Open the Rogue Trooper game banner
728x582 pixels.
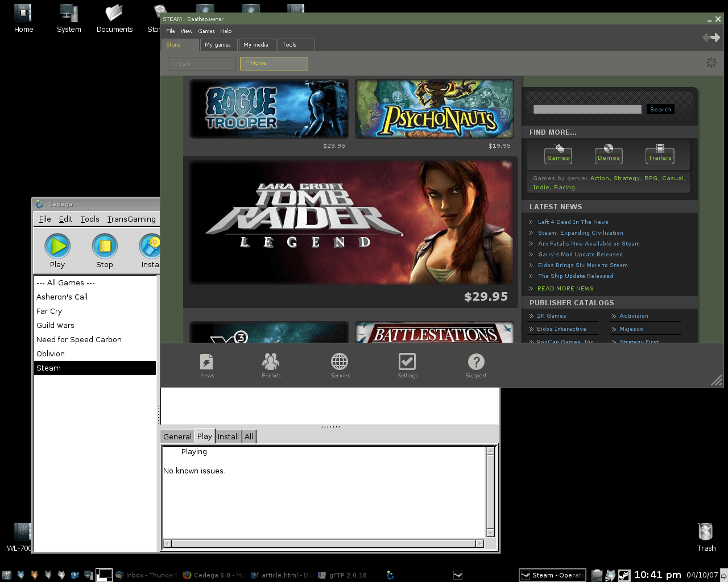[269, 109]
